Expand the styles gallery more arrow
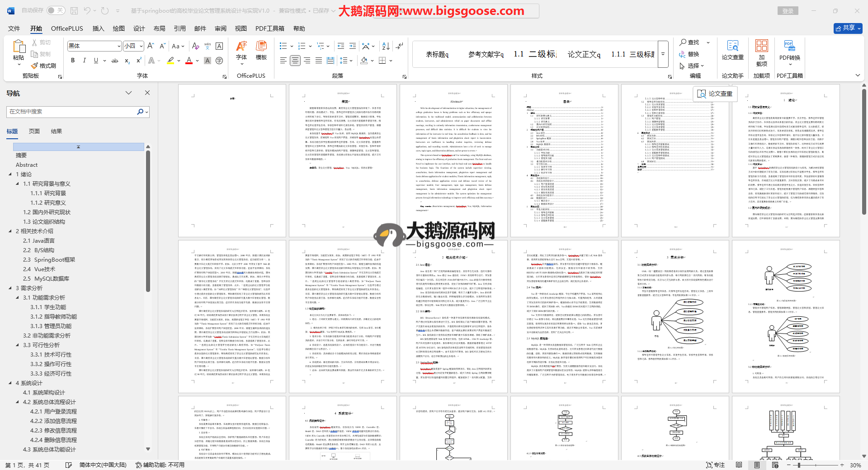Screen dimensions: 868x470 pos(663,54)
